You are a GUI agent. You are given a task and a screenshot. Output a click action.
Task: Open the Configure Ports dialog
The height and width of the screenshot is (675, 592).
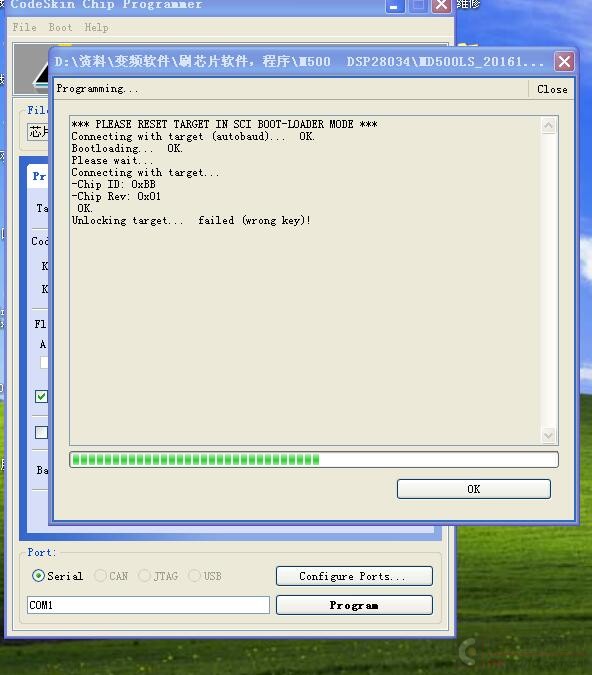(354, 576)
